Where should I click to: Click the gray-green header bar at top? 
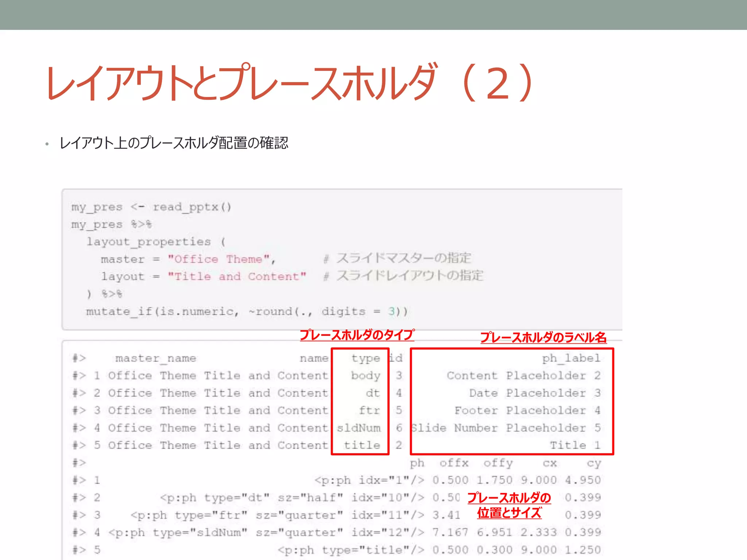pos(373,15)
